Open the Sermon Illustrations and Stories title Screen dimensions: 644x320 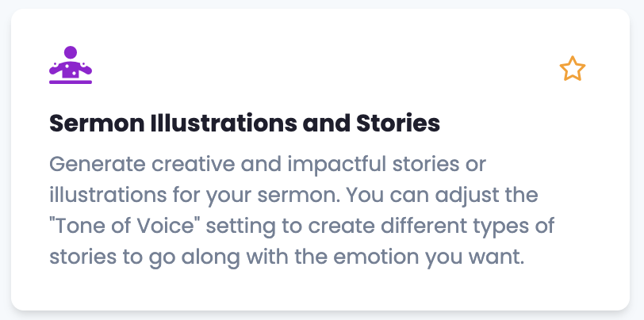click(x=244, y=124)
